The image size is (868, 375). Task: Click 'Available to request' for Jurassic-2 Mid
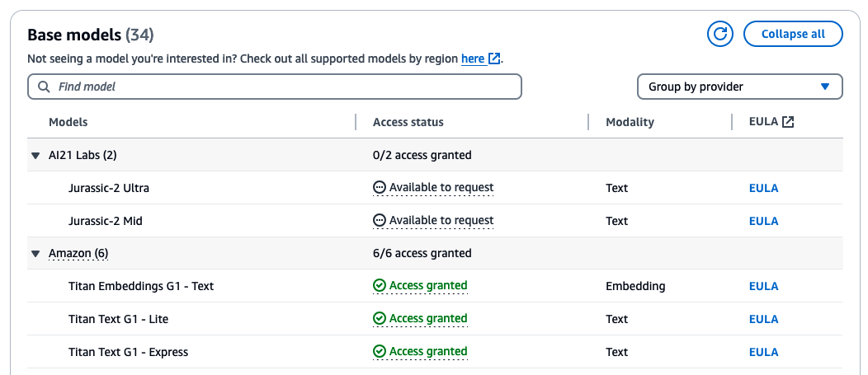point(441,221)
